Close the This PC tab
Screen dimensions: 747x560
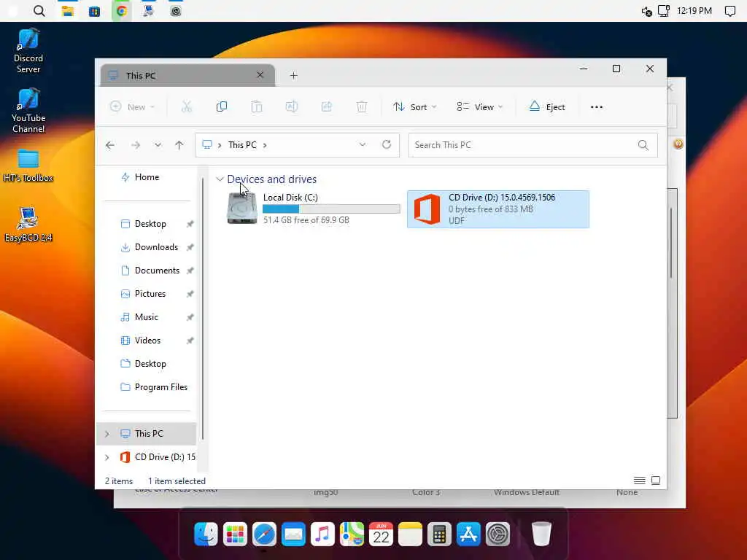tap(260, 75)
